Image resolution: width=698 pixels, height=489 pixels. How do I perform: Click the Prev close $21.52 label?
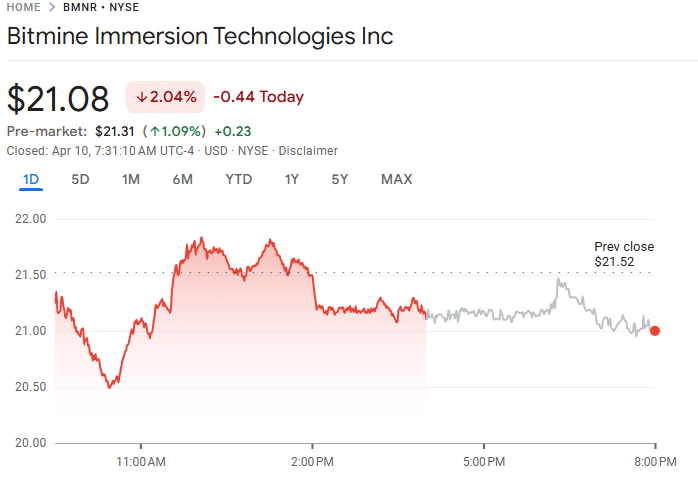point(624,254)
